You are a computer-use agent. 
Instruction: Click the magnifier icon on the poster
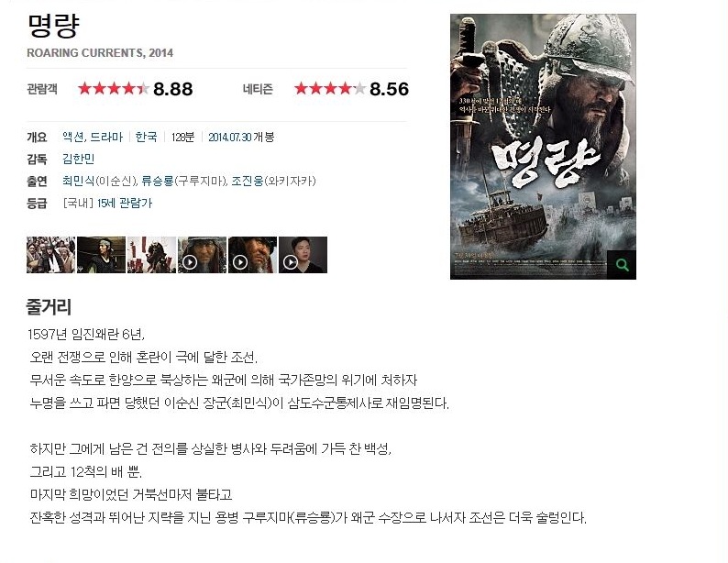(622, 265)
